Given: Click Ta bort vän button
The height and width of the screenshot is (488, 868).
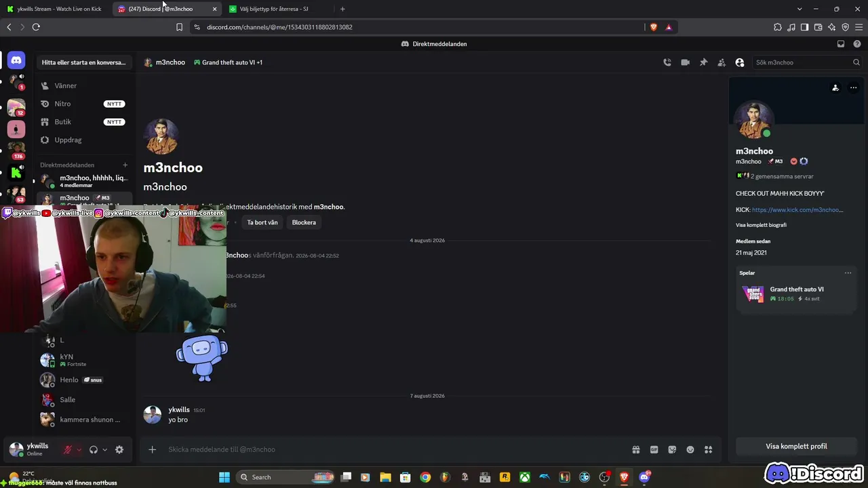Looking at the screenshot, I should coord(262,222).
